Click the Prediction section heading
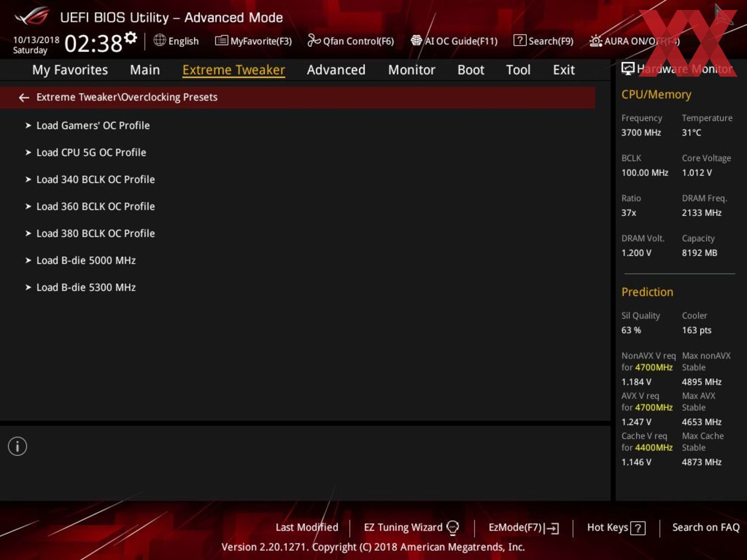Viewport: 747px width, 560px height. click(647, 292)
